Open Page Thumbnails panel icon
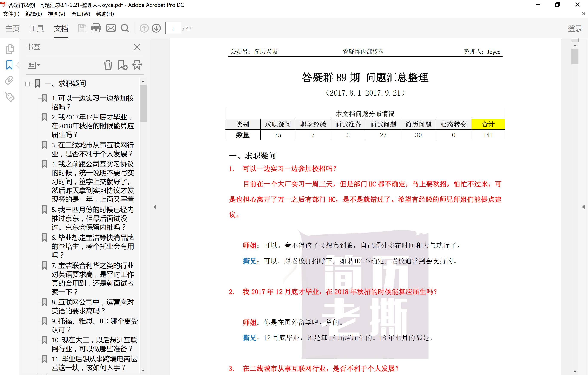588x375 pixels. [10, 49]
